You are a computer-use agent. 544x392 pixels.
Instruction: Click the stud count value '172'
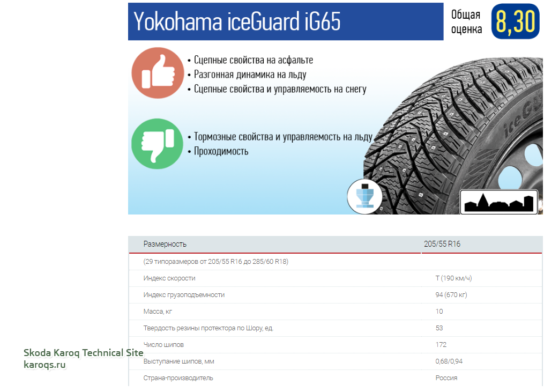pos(441,345)
